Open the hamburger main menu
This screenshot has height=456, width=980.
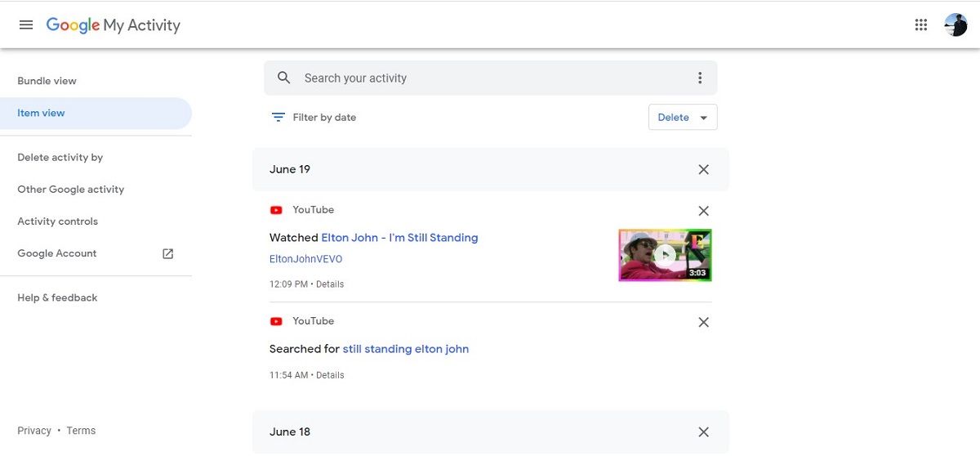(26, 25)
